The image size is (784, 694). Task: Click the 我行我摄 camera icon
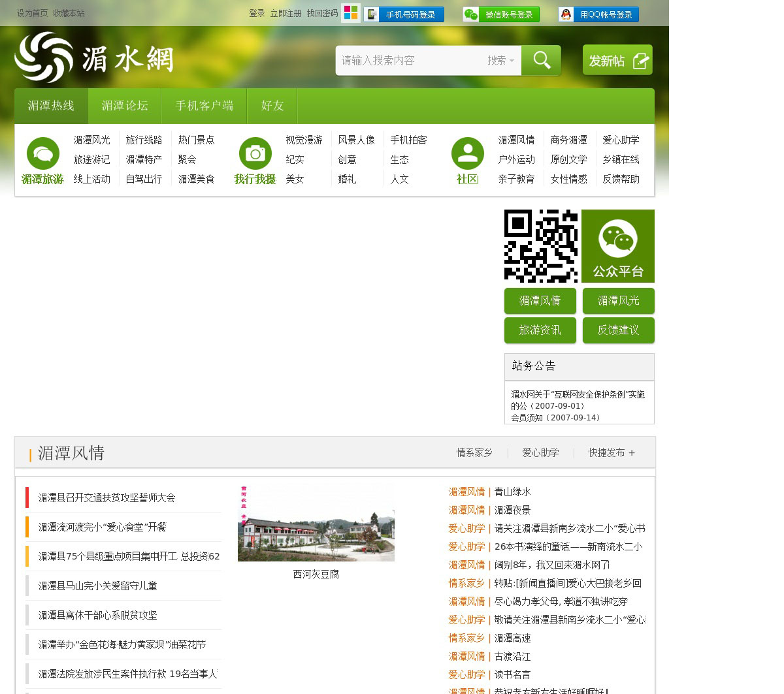255,153
